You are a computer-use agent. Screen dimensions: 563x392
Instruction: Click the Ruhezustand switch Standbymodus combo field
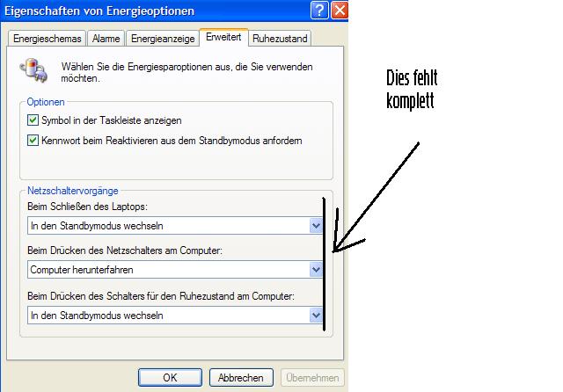click(x=175, y=316)
